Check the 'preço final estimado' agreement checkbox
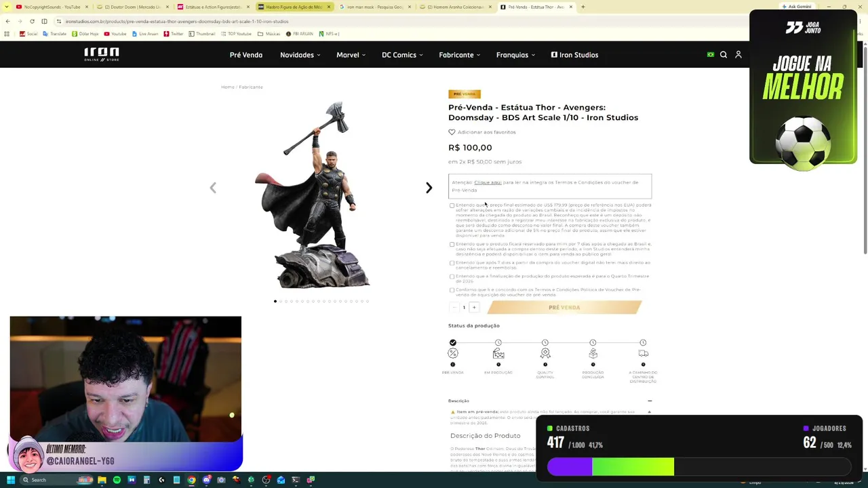868x488 pixels. tap(452, 205)
